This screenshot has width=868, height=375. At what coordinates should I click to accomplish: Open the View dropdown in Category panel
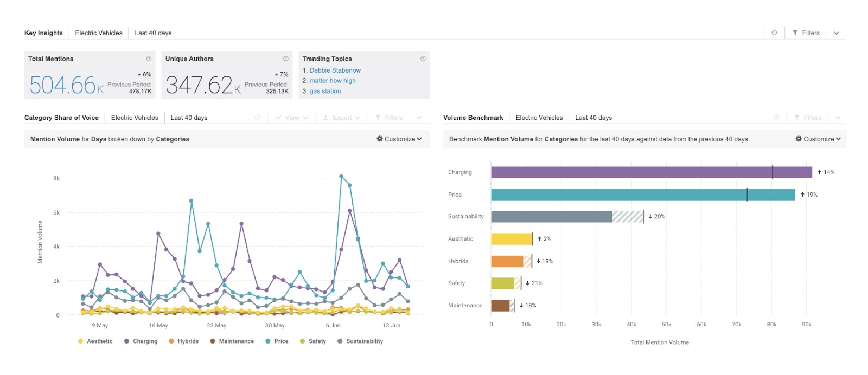click(292, 118)
